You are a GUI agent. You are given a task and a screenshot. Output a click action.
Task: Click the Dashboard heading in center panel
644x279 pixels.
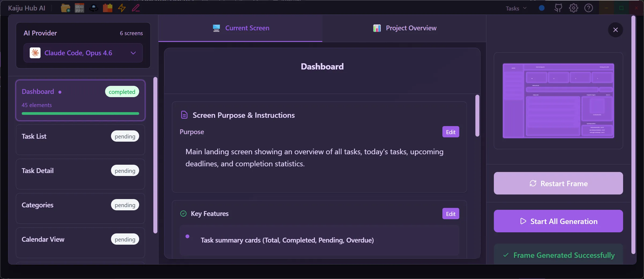322,67
